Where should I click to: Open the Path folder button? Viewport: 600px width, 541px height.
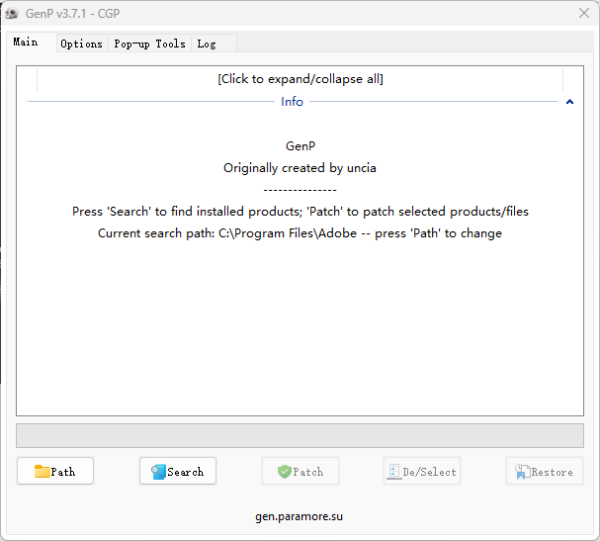tap(55, 471)
